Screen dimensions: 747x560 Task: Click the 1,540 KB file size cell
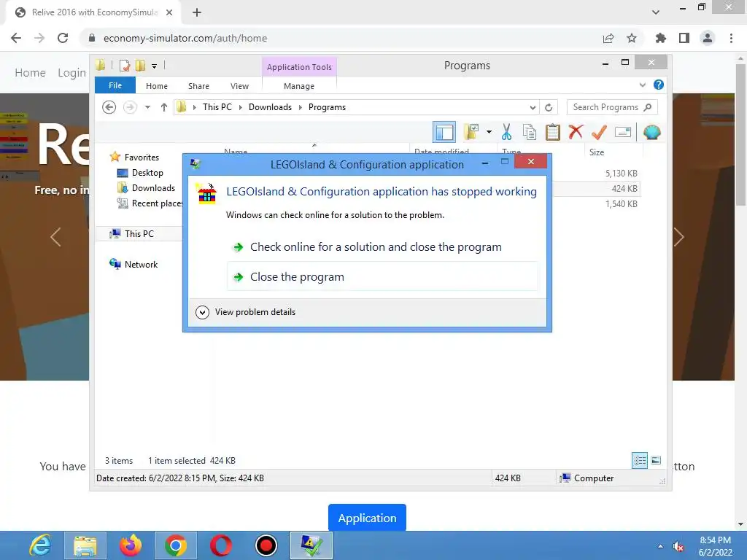click(x=622, y=204)
